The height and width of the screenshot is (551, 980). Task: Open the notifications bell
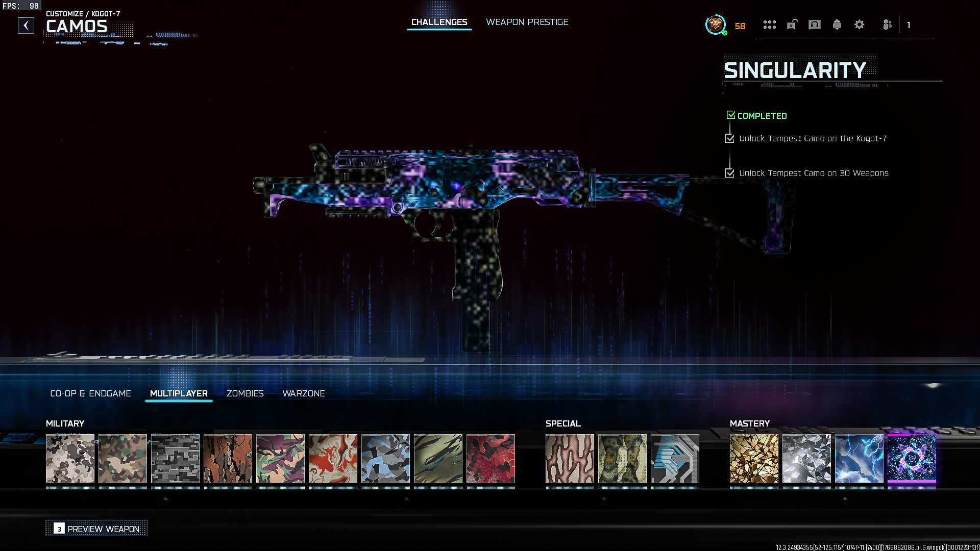[837, 24]
